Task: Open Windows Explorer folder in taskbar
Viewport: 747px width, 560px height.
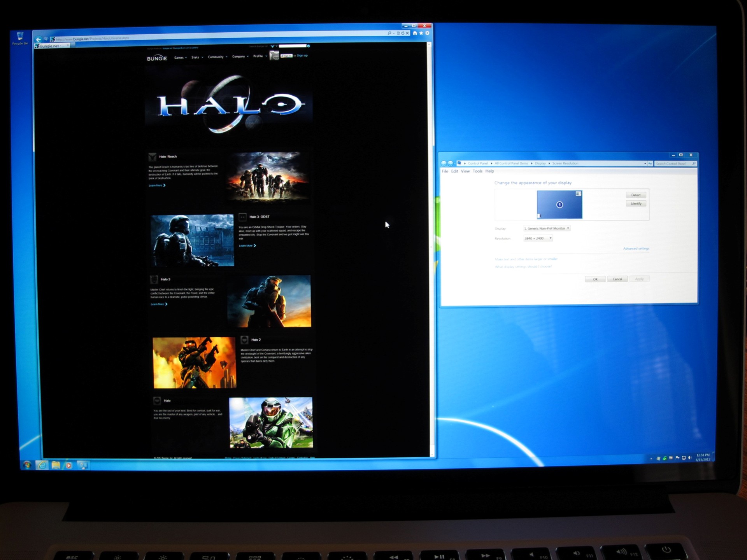Action: (56, 465)
